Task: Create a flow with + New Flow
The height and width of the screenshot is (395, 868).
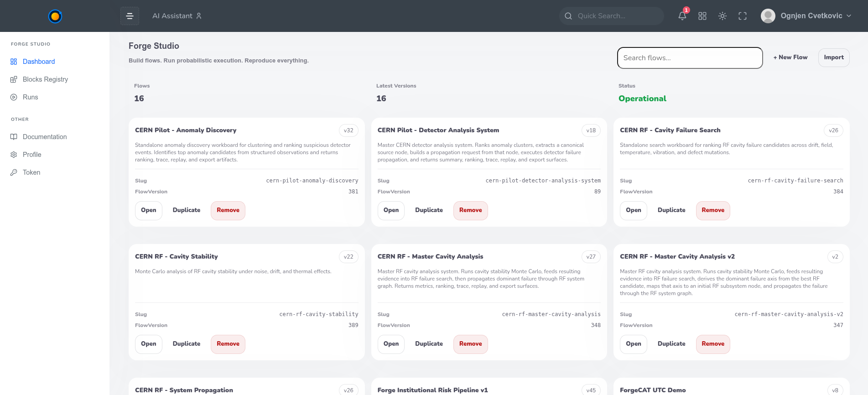Action: (790, 57)
